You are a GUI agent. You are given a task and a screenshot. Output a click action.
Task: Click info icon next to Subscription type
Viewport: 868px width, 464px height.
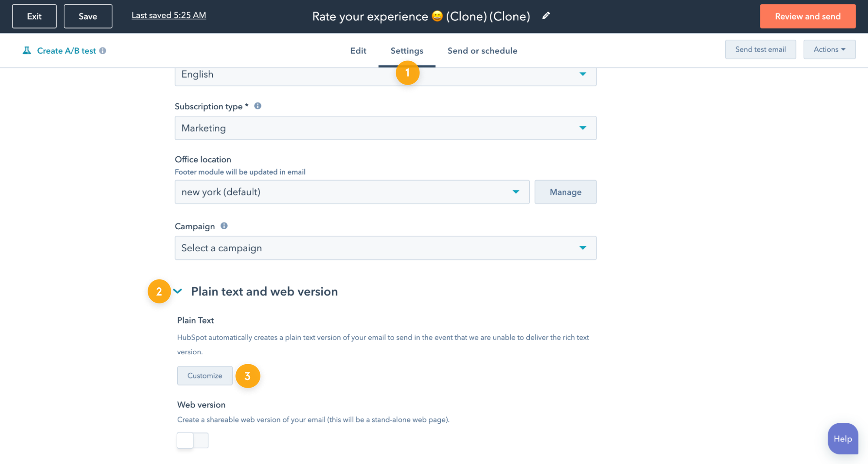click(x=257, y=106)
